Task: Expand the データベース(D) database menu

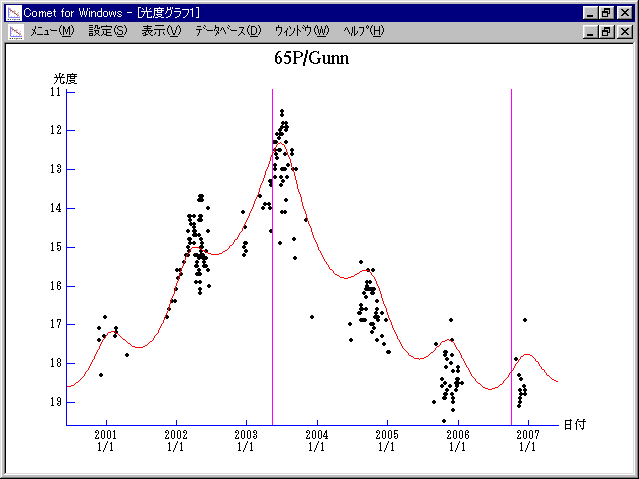Action: point(228,31)
